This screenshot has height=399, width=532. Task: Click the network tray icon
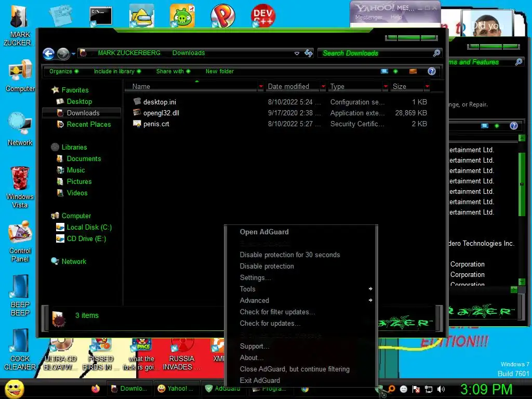(x=429, y=389)
